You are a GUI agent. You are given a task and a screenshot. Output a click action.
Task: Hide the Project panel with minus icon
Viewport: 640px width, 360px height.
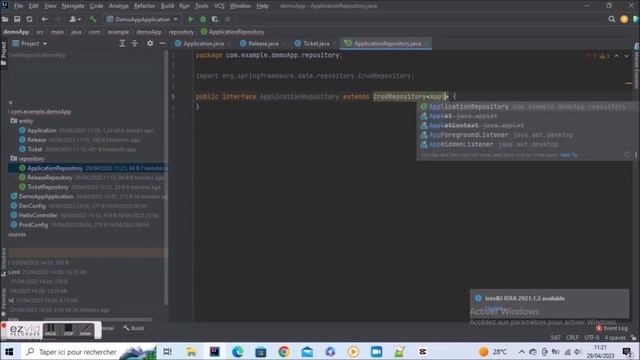coord(162,43)
